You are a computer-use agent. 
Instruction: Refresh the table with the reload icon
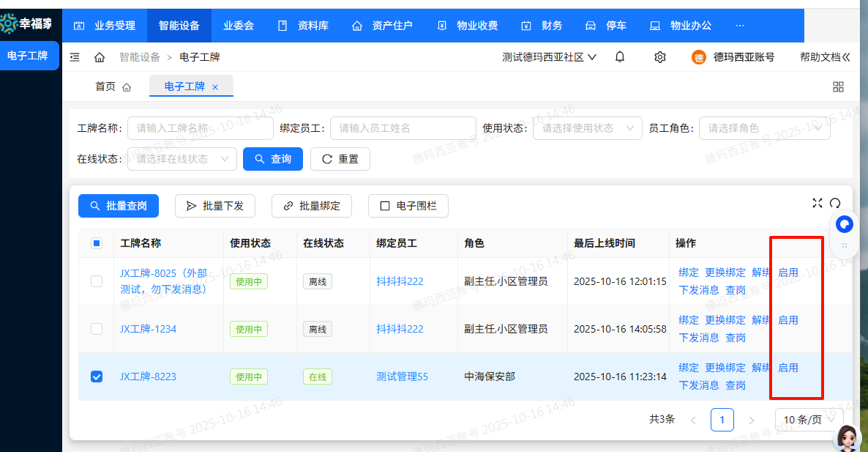pos(835,203)
